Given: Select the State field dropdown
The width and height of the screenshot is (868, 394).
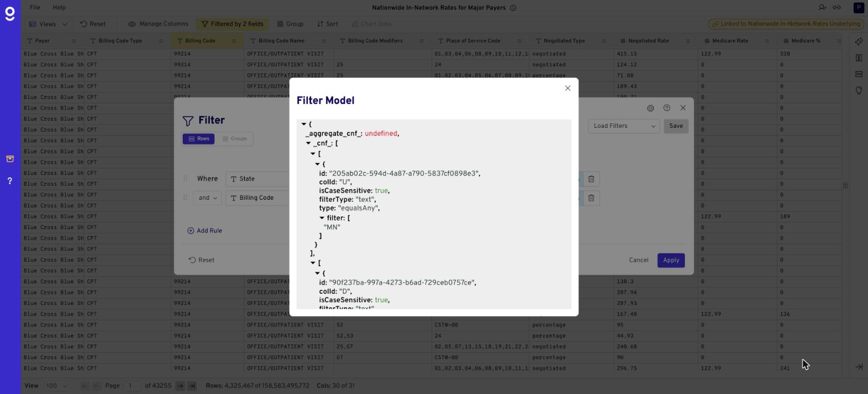Looking at the screenshot, I should pos(258,179).
